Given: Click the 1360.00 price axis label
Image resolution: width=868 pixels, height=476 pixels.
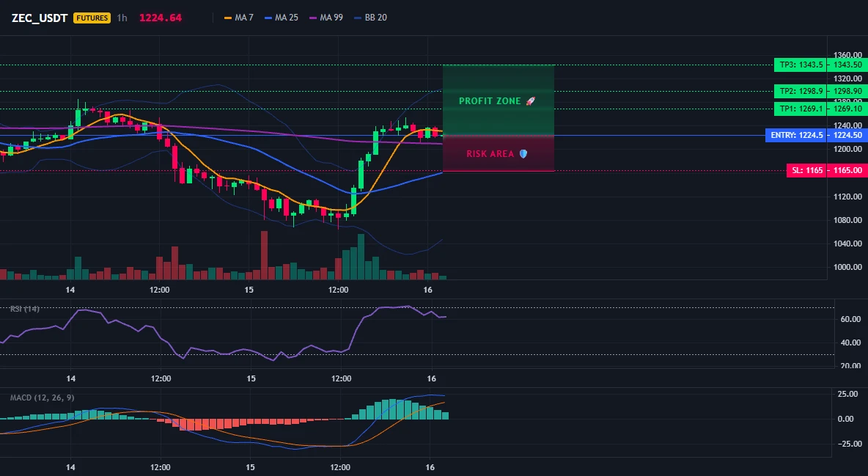Looking at the screenshot, I should 847,55.
